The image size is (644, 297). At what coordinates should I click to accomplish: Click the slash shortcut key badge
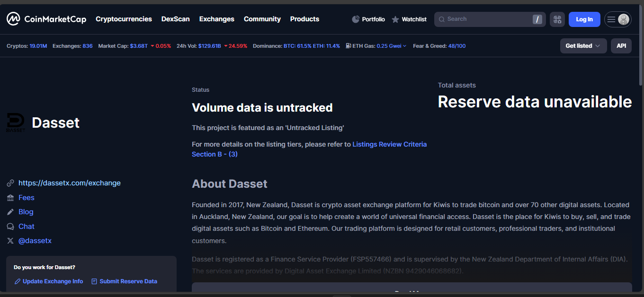pos(537,19)
